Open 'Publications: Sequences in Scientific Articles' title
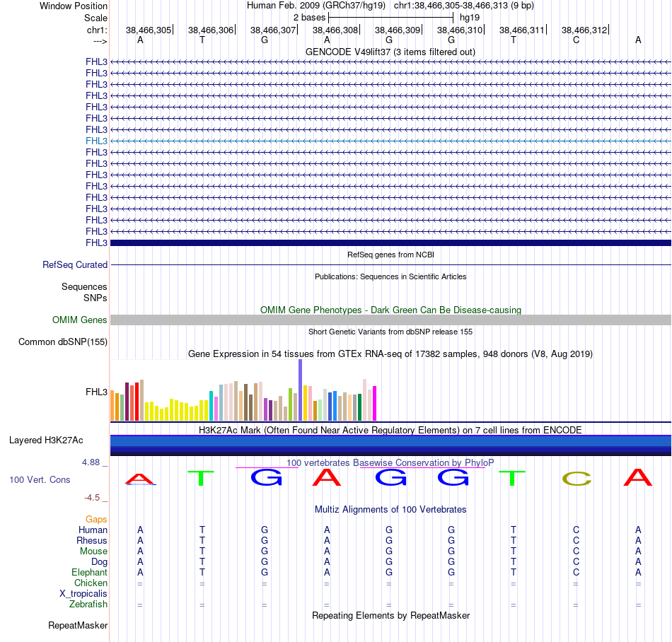This screenshot has height=642, width=672. tap(390, 276)
